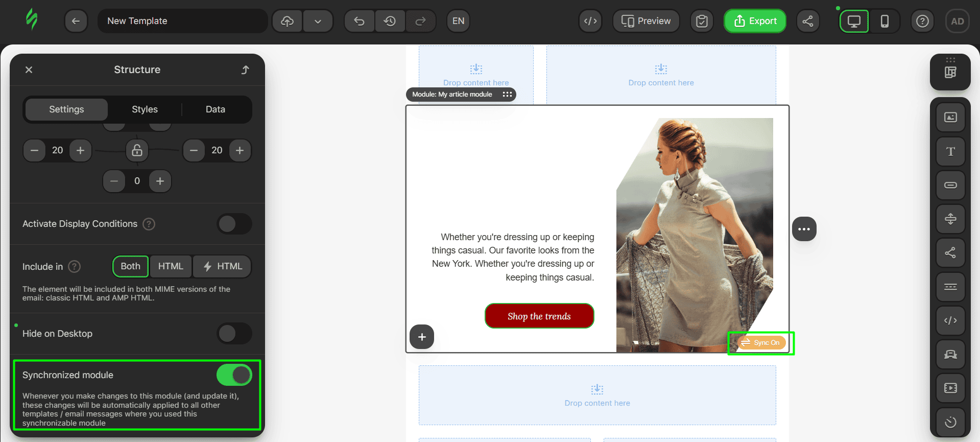
Task: Switch to the Data tab
Action: [x=215, y=109]
